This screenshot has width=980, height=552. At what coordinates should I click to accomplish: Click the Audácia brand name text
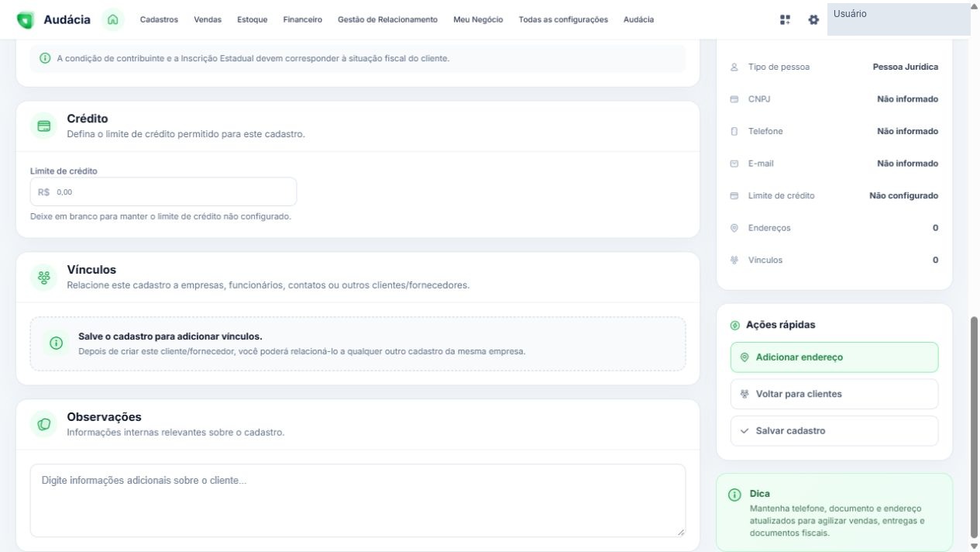(67, 20)
